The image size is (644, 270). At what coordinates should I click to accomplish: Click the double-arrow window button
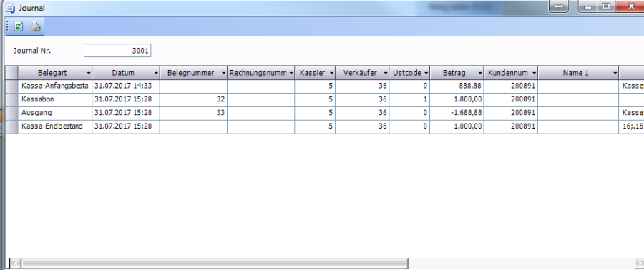[x=559, y=6]
